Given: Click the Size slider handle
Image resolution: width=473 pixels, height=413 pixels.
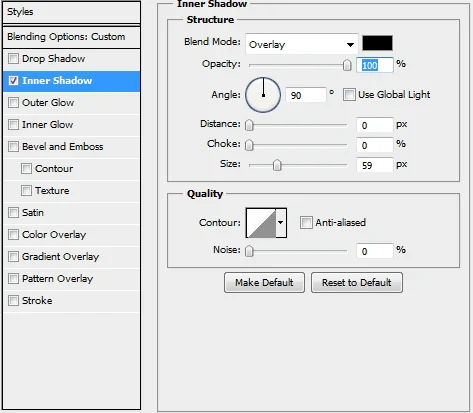Looking at the screenshot, I should 277,165.
